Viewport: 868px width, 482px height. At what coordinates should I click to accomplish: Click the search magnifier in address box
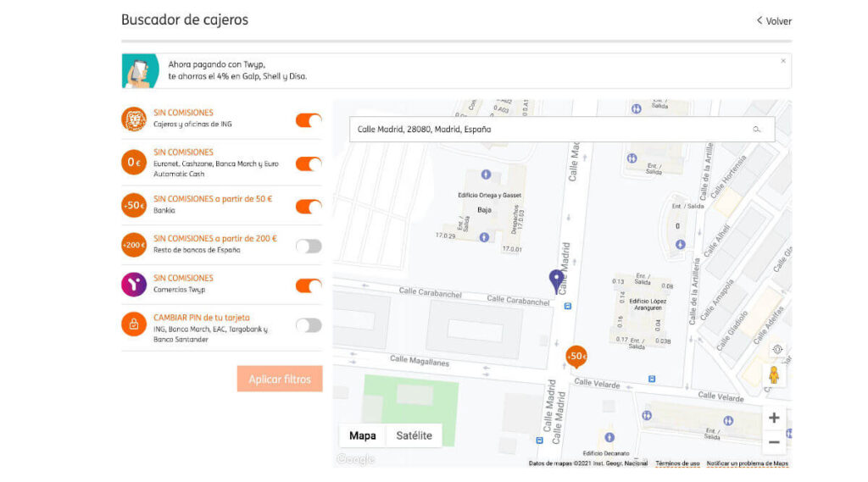(757, 130)
